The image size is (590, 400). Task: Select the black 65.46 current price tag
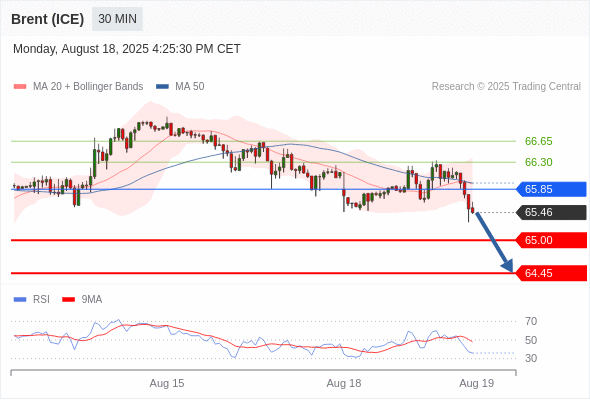pyautogui.click(x=551, y=212)
